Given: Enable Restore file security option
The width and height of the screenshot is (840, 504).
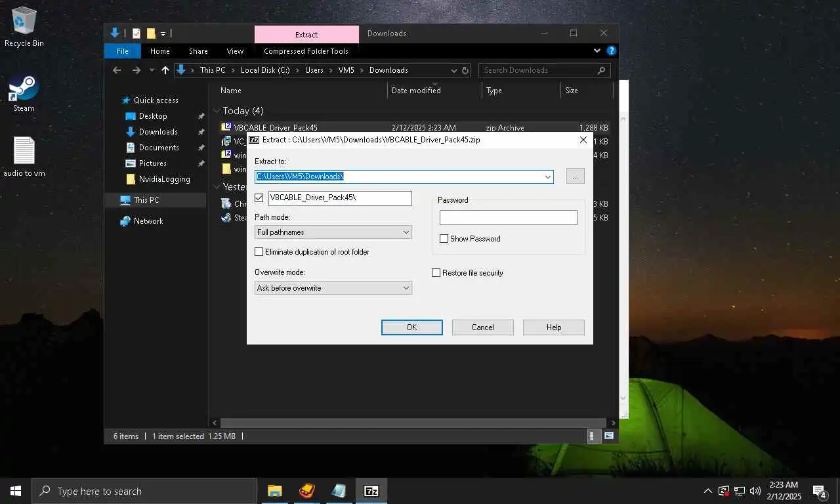Looking at the screenshot, I should click(x=436, y=273).
